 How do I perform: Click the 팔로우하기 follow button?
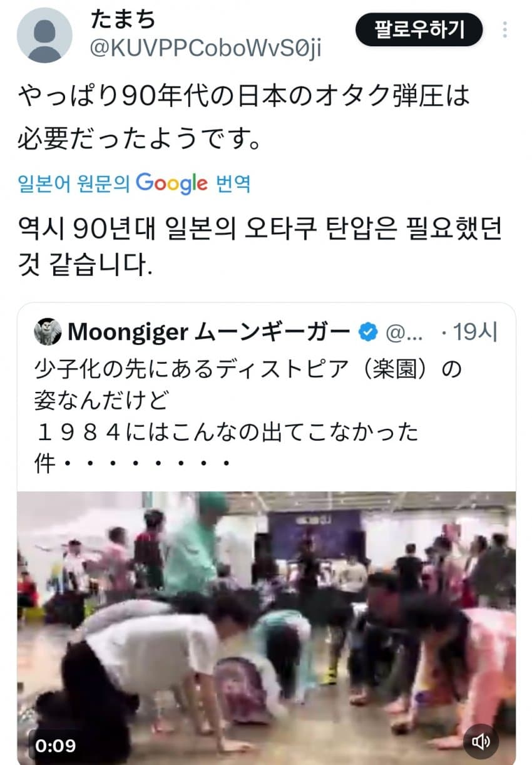(x=419, y=29)
